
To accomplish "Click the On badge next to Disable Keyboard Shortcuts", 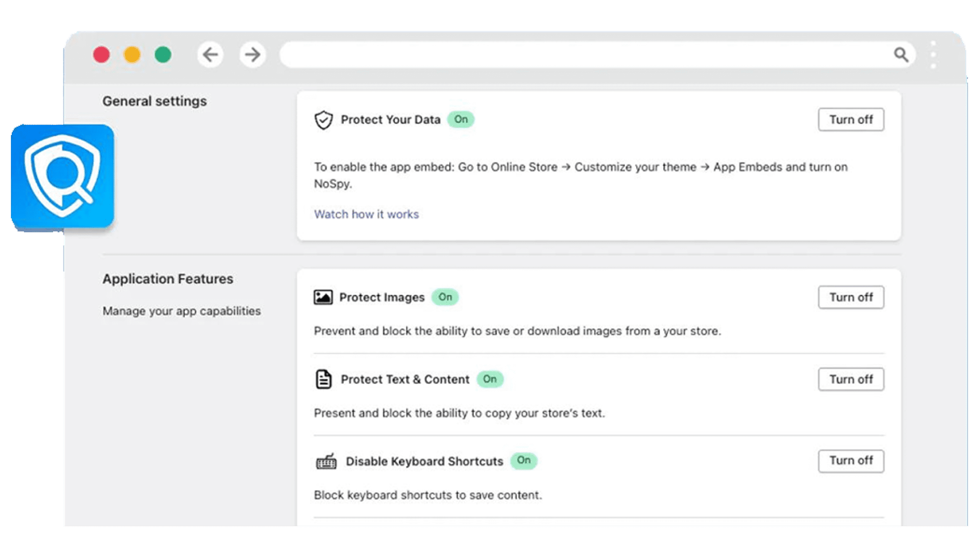I will tap(524, 460).
